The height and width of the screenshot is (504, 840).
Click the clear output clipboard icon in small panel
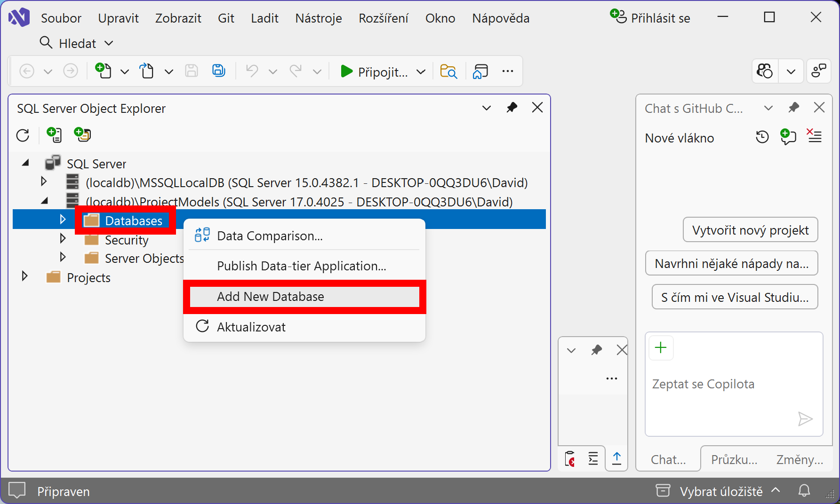click(x=570, y=458)
